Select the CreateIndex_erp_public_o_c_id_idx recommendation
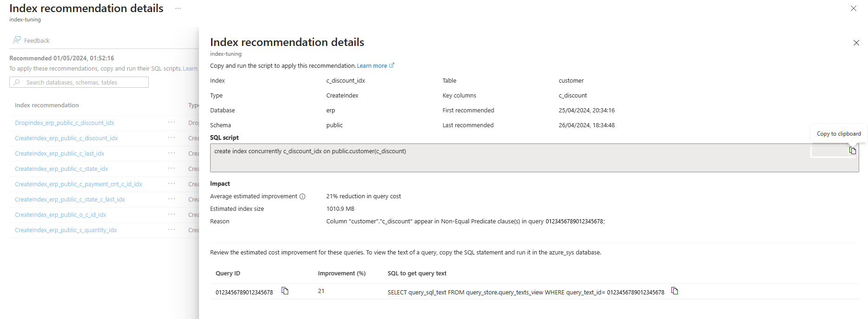The height and width of the screenshot is (319, 868). (x=60, y=215)
